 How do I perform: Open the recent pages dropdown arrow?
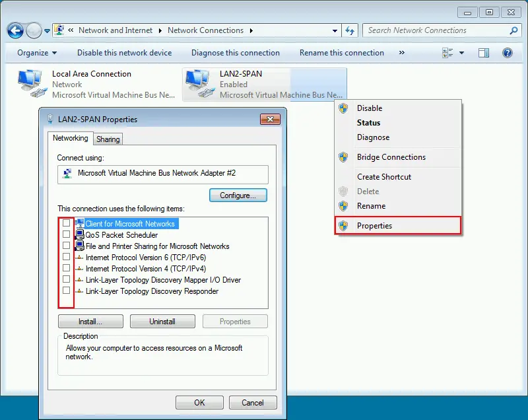pyautogui.click(x=47, y=31)
